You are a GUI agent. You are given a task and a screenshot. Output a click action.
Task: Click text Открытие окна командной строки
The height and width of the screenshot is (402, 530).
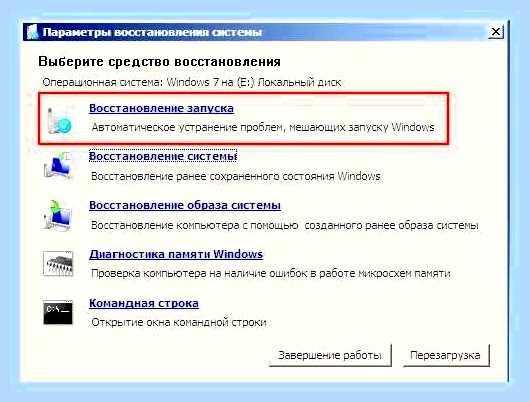[x=179, y=322]
